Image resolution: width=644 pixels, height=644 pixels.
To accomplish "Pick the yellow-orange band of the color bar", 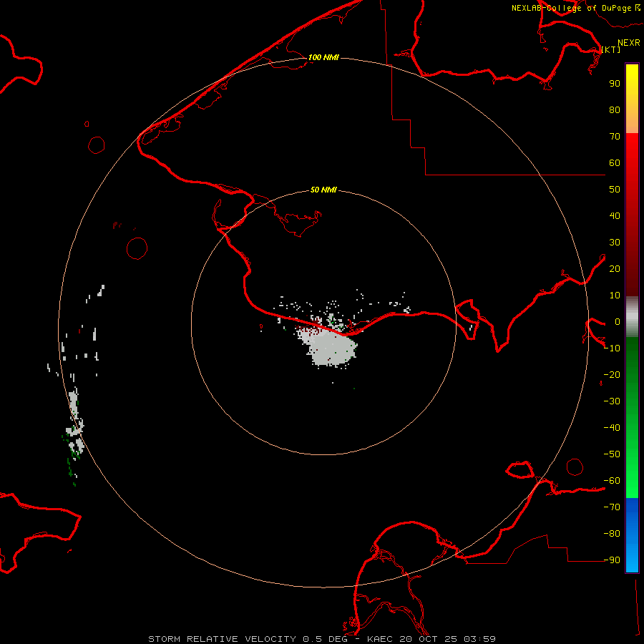I will tap(632, 99).
